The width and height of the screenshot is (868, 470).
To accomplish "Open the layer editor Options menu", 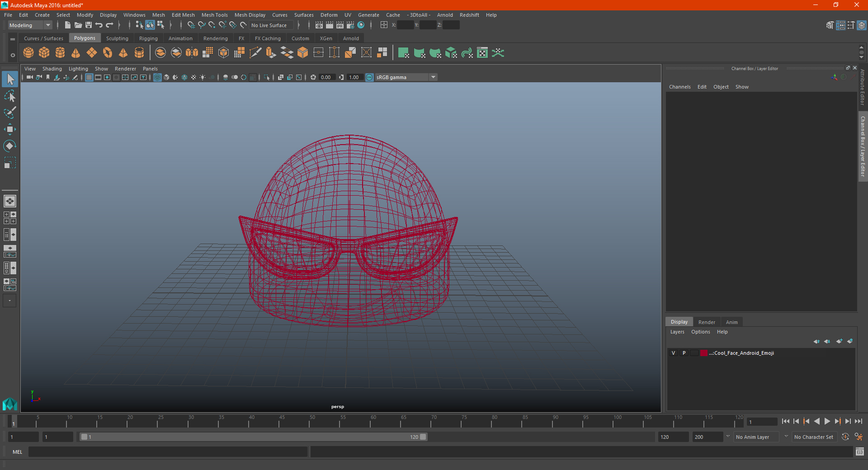I will [700, 332].
